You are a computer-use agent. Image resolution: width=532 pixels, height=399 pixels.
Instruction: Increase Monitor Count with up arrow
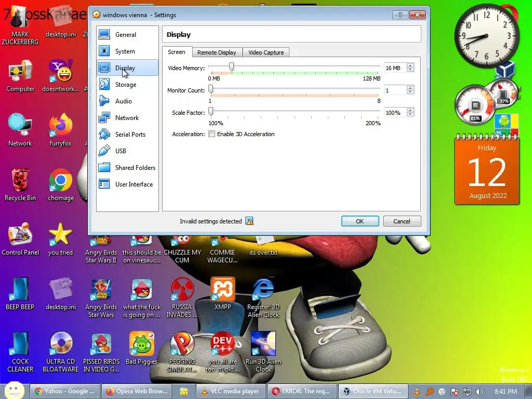click(x=410, y=88)
